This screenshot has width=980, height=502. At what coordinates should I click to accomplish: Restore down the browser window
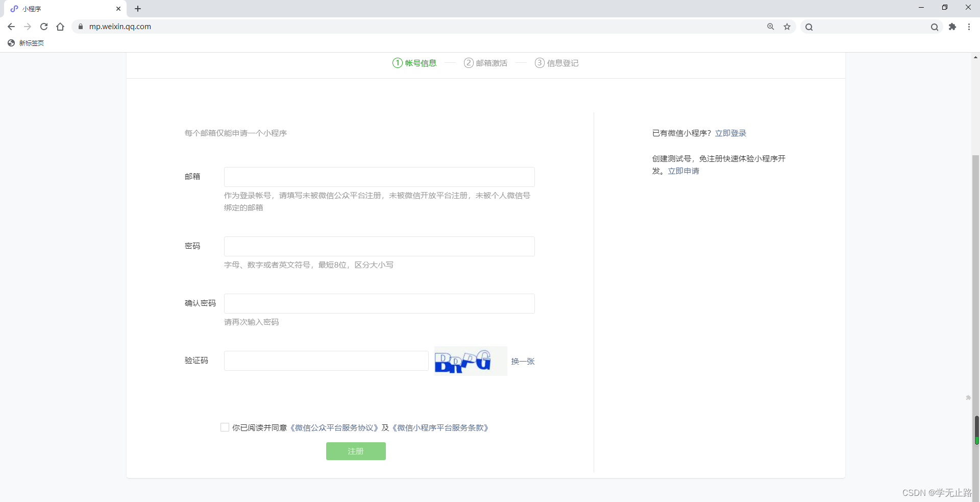tap(945, 7)
